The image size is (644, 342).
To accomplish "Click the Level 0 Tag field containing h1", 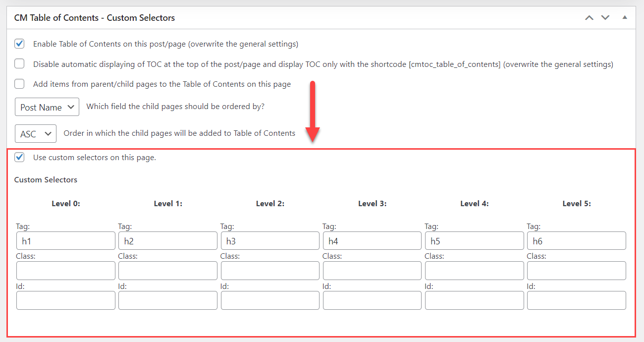I will coord(66,241).
